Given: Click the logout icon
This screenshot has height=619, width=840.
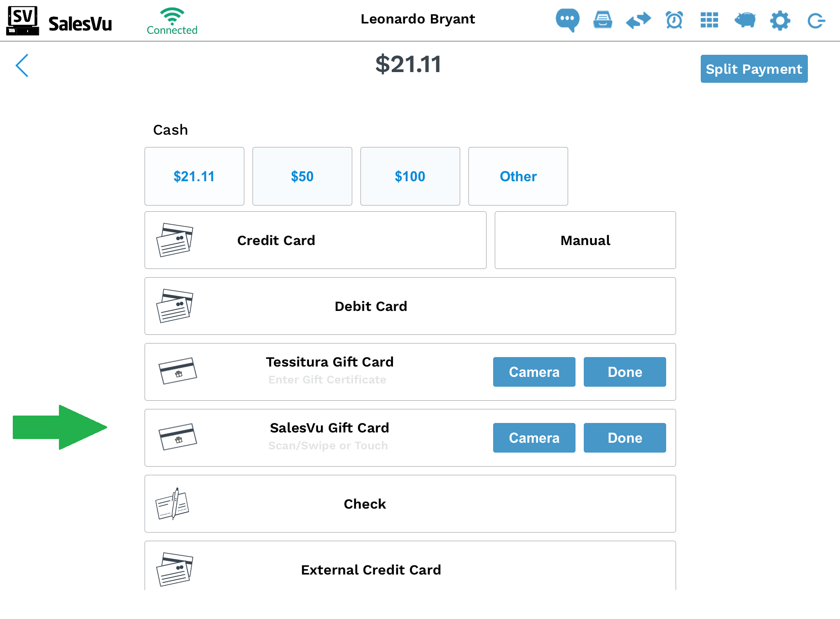Looking at the screenshot, I should point(816,21).
